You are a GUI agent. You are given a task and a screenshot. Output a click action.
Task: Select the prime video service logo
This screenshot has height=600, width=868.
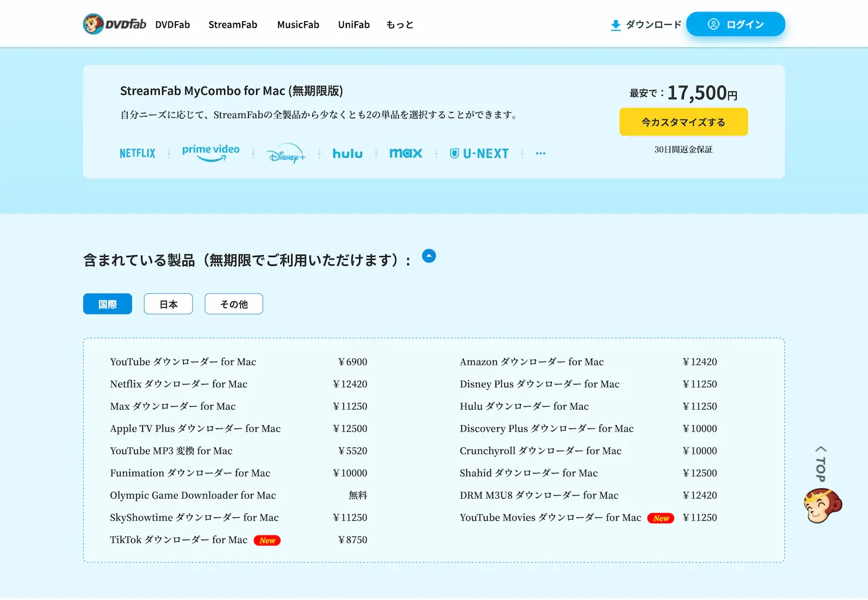click(210, 152)
